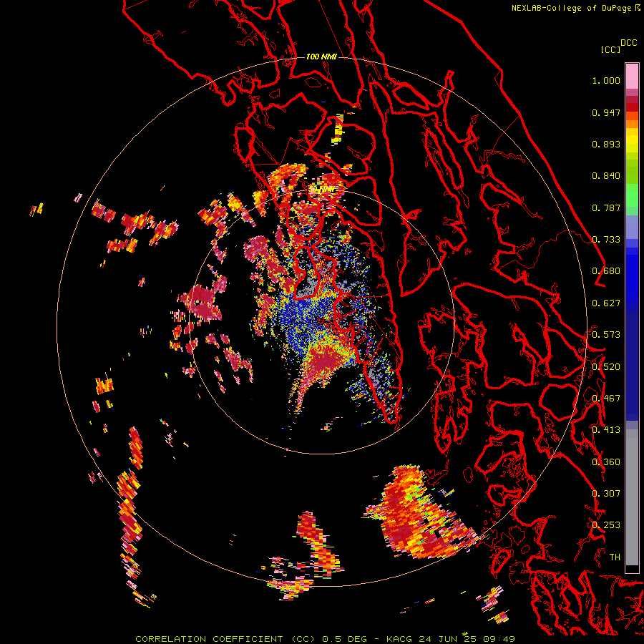This screenshot has height=644, width=644.
Task: Click the 0.947 scale value
Action: point(606,112)
